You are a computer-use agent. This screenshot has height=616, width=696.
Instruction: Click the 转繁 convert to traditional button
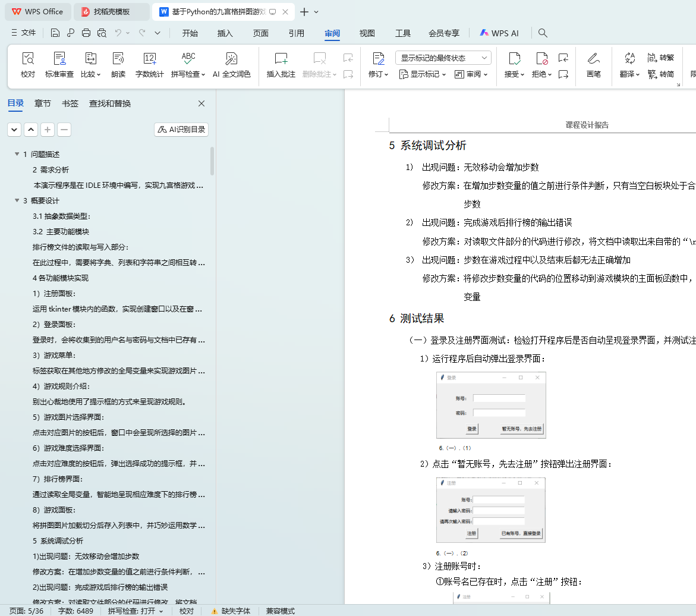click(660, 58)
